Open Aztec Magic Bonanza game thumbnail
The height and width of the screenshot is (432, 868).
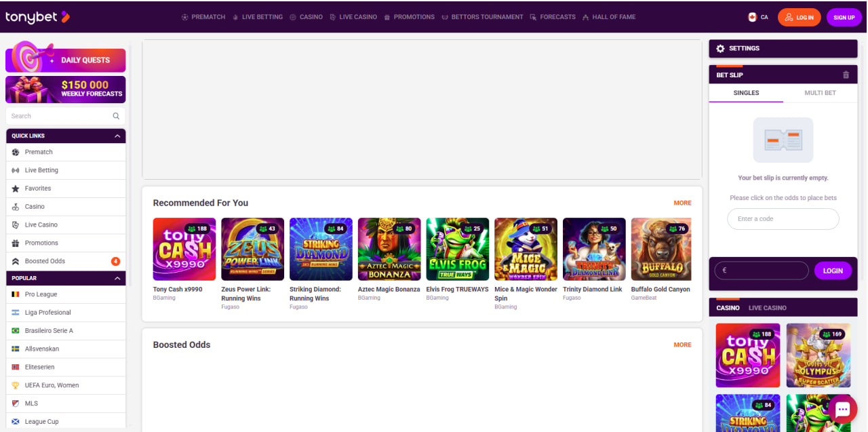pos(389,249)
